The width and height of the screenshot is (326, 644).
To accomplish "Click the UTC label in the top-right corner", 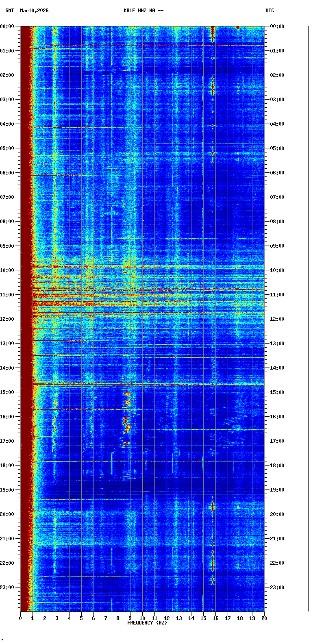I will point(270,11).
